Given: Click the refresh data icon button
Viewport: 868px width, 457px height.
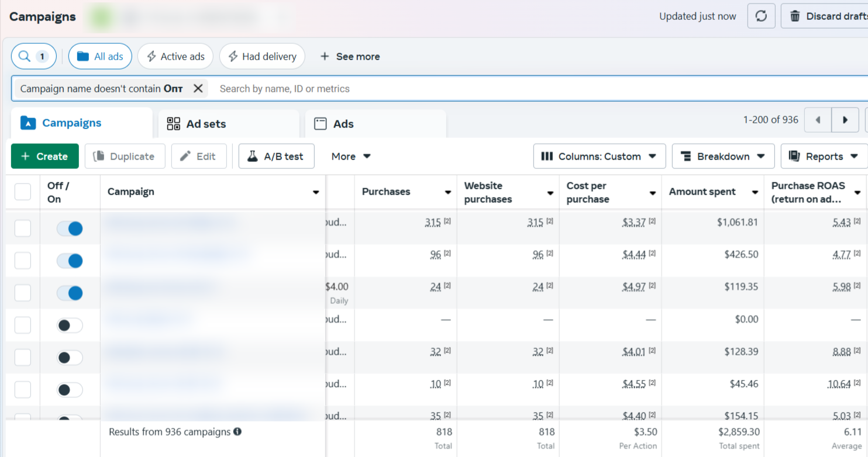Looking at the screenshot, I should point(761,16).
